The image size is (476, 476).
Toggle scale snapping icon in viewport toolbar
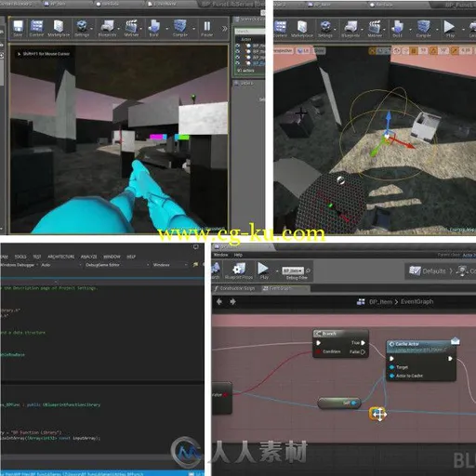(x=455, y=50)
